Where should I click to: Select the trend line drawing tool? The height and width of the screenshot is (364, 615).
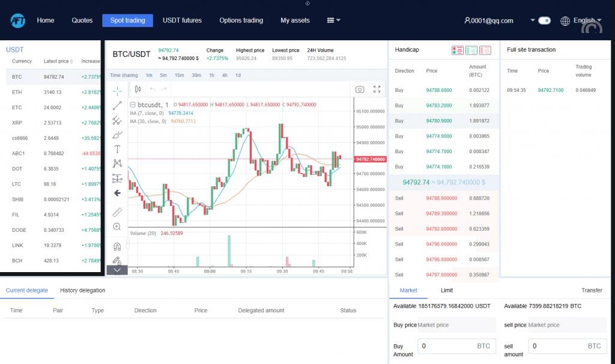point(117,106)
